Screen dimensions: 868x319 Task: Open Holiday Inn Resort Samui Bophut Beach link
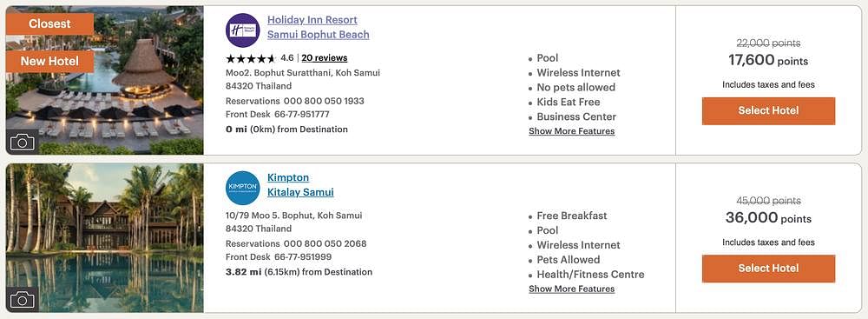319,27
